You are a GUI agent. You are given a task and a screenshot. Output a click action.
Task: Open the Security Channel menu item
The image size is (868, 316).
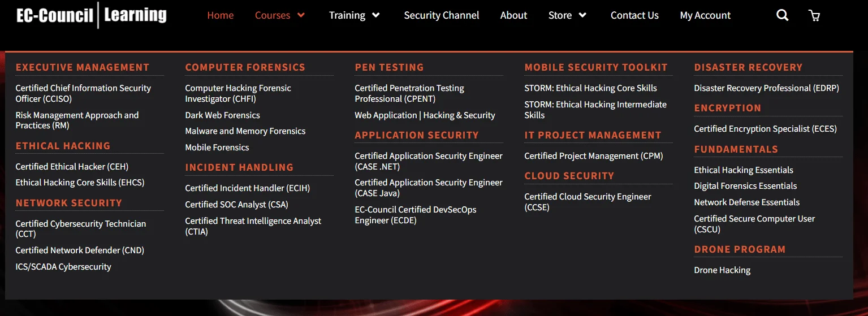click(x=442, y=15)
